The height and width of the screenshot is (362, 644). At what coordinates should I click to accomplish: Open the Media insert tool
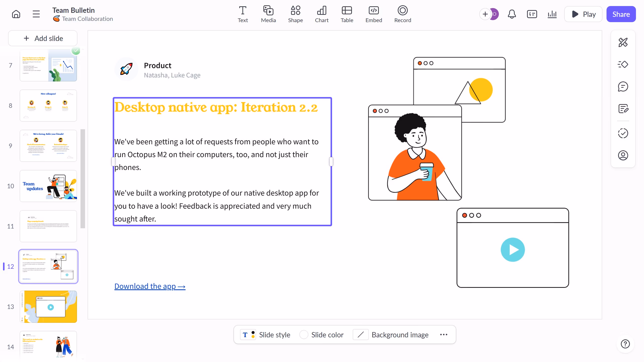pyautogui.click(x=268, y=14)
